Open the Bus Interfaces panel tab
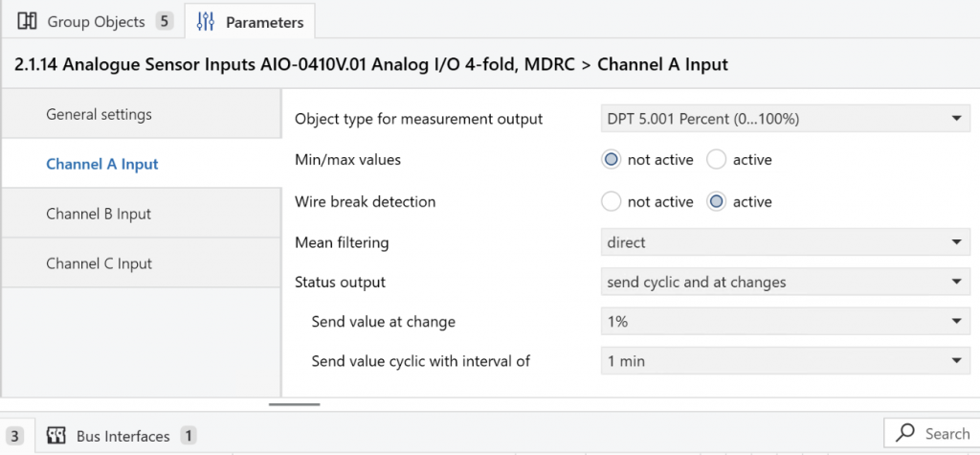This screenshot has width=980, height=455. point(122,436)
